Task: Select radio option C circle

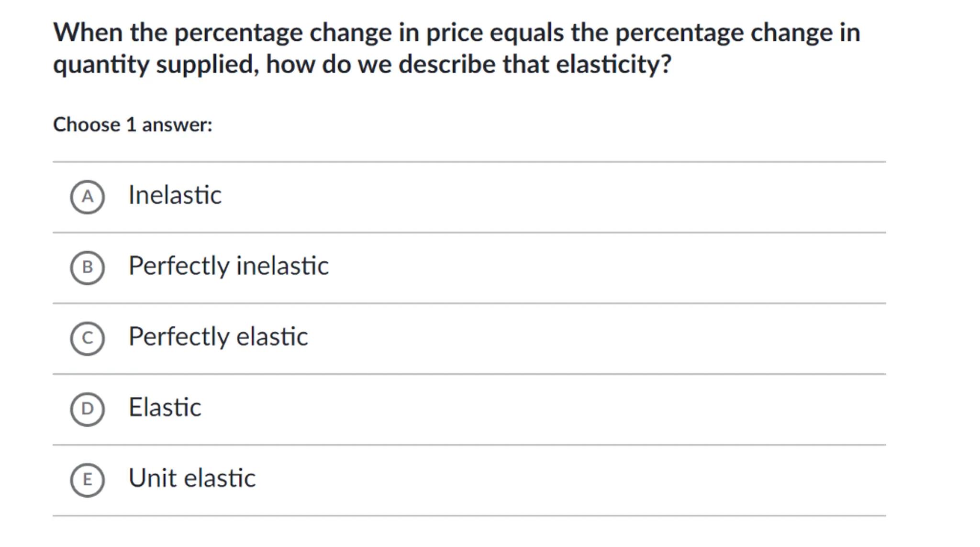Action: pyautogui.click(x=87, y=338)
